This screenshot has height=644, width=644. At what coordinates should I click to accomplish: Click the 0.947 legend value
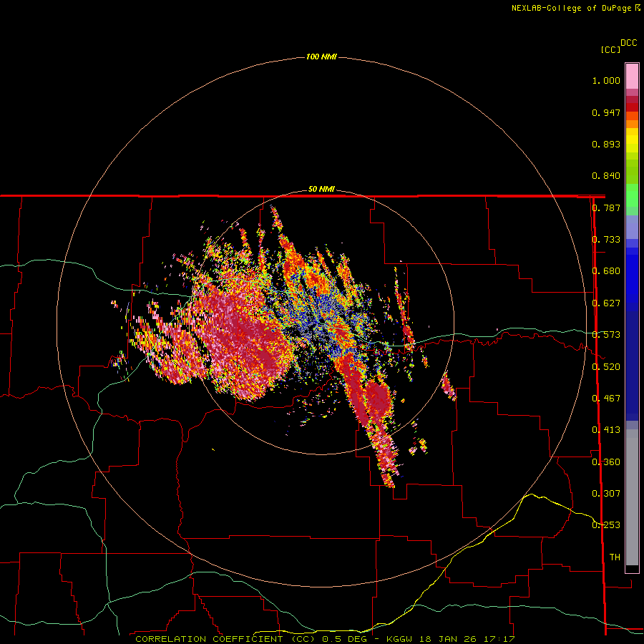606,112
